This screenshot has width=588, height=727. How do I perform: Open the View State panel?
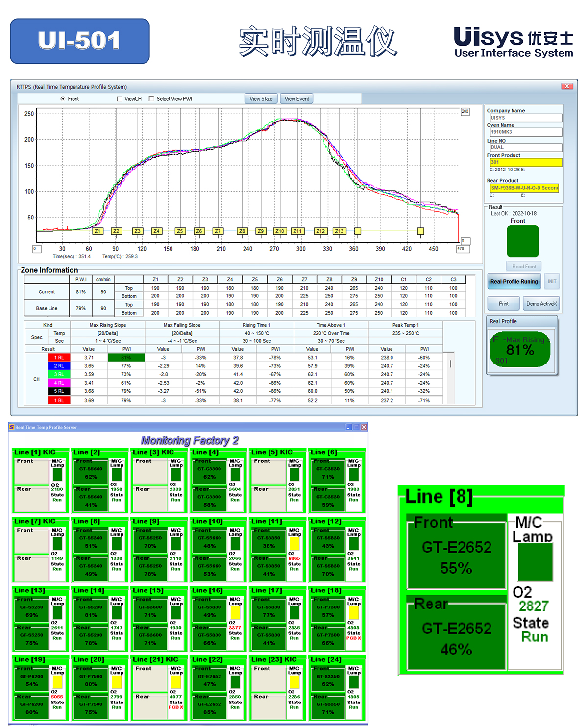click(x=261, y=99)
